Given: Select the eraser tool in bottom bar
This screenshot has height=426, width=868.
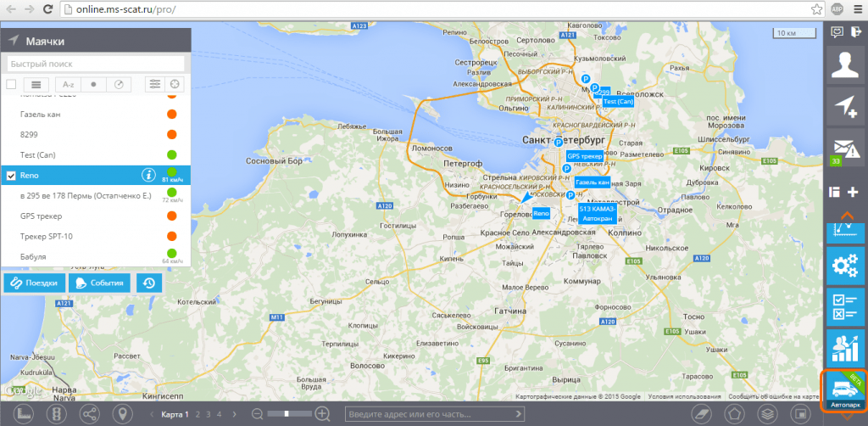Looking at the screenshot, I should (701, 413).
